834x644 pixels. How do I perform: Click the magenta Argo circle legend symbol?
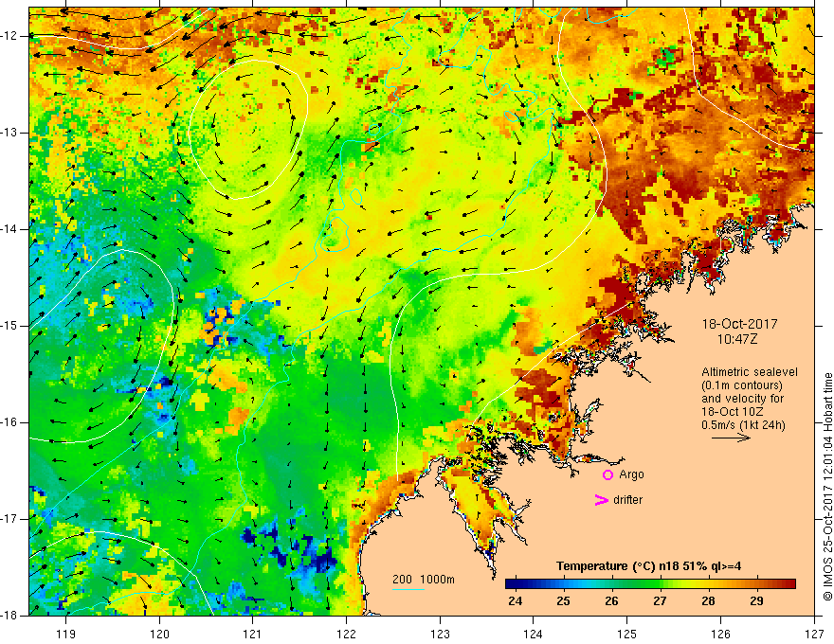(607, 475)
